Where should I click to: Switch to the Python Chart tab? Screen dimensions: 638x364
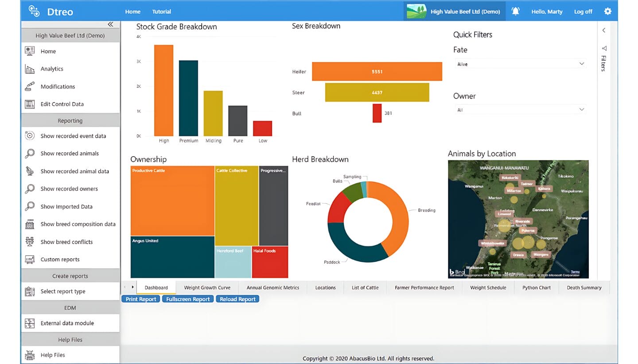[537, 287]
